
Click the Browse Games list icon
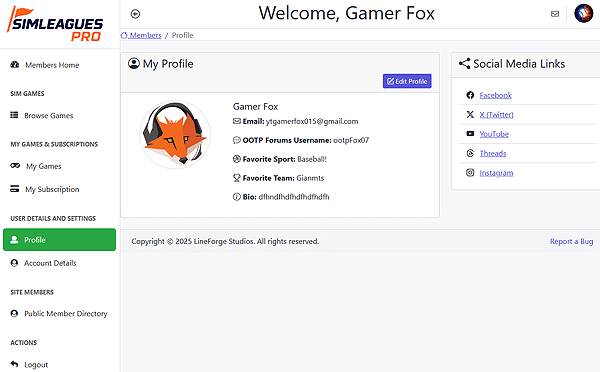14,115
